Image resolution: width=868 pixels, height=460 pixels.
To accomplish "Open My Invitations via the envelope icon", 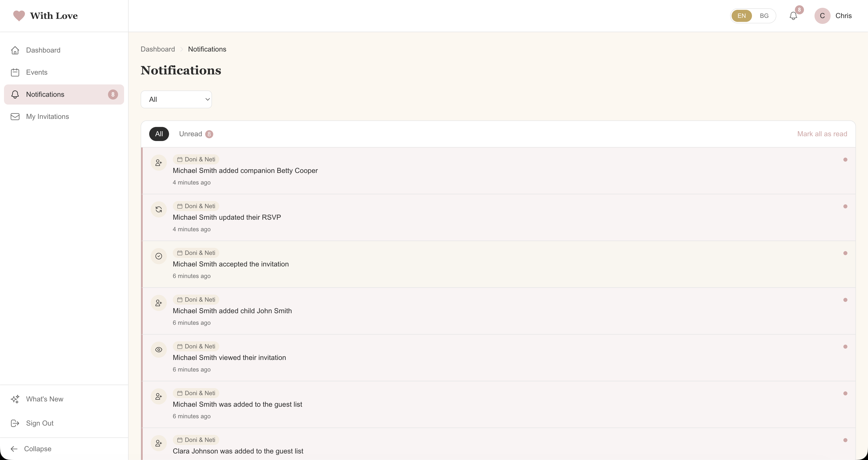I will point(16,116).
